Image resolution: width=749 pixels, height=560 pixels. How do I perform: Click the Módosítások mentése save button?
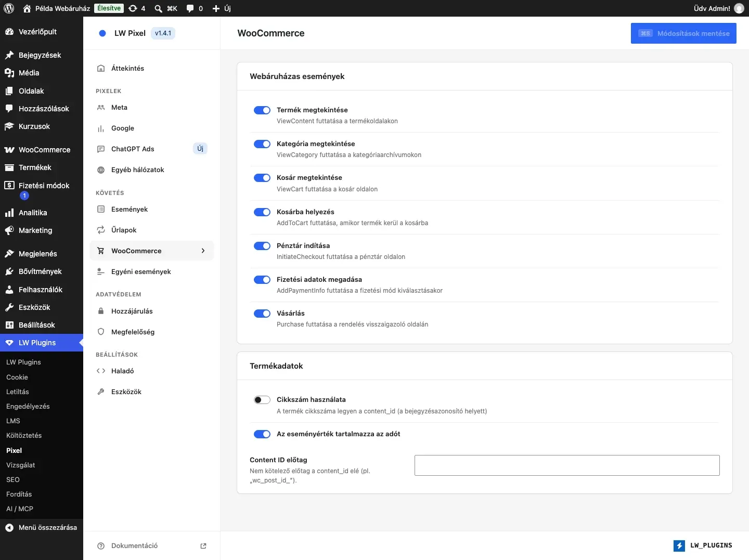pyautogui.click(x=683, y=33)
